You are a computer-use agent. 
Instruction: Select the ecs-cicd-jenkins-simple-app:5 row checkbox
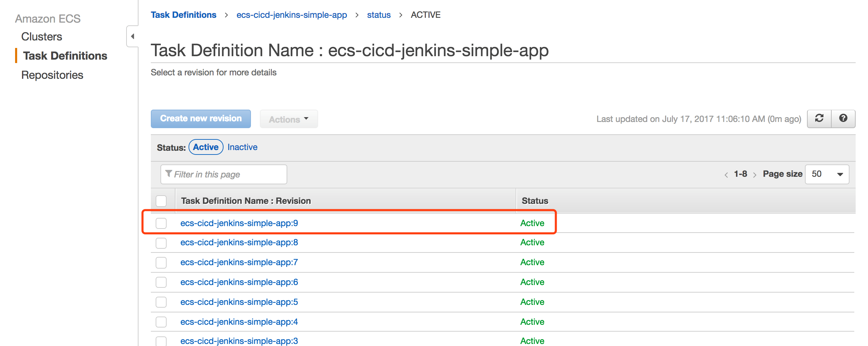(x=161, y=302)
